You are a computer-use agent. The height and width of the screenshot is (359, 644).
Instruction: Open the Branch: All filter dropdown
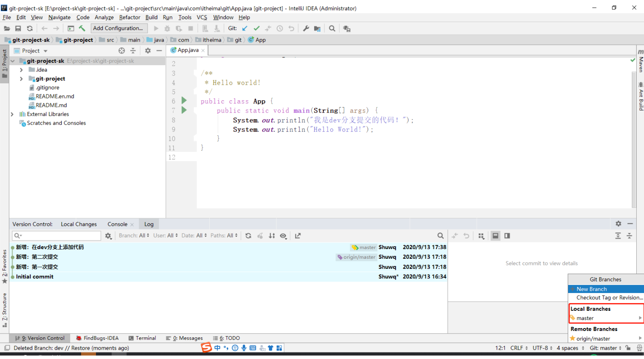tap(134, 236)
